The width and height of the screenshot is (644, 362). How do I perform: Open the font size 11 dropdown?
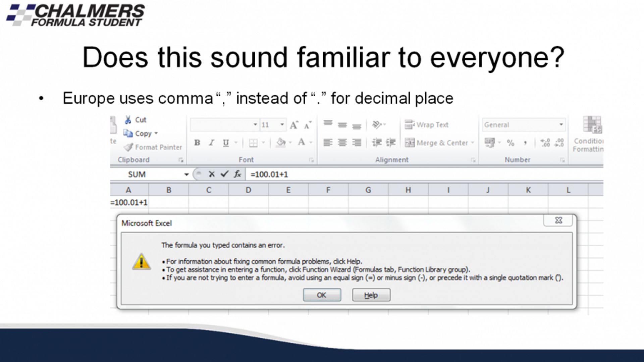pyautogui.click(x=282, y=124)
